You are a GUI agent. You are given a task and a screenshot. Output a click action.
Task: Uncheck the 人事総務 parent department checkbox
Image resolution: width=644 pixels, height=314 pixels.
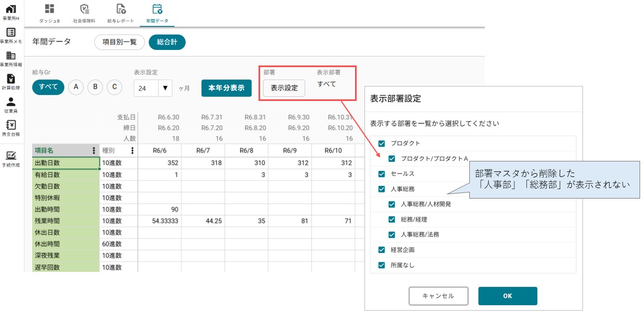point(382,189)
